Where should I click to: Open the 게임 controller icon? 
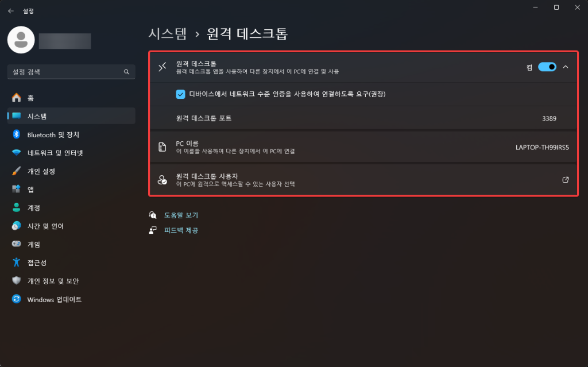[17, 244]
